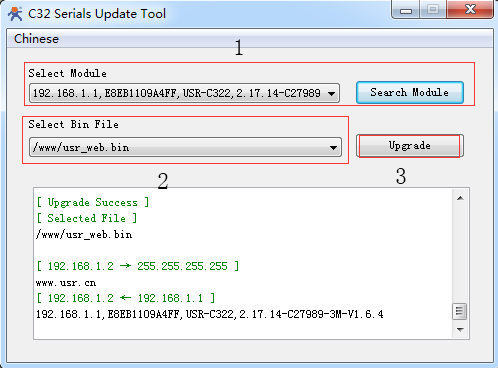Click the window title 'C32 Serials Update Tool'

[x=97, y=14]
